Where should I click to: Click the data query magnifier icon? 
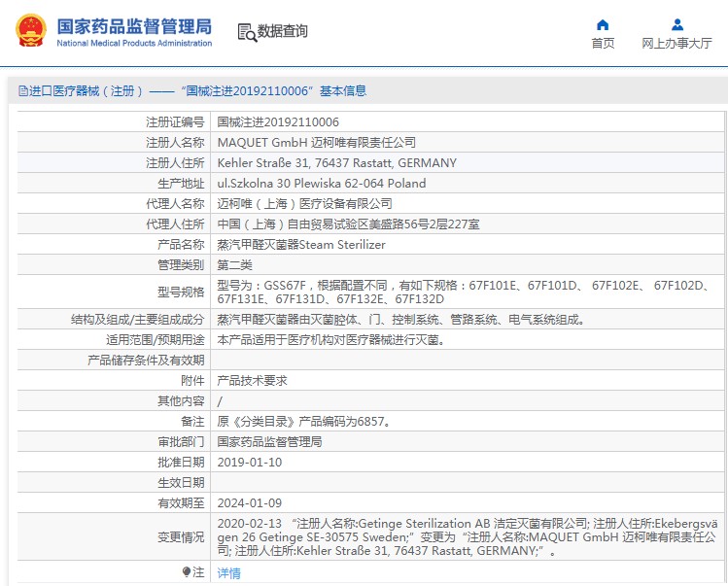247,32
